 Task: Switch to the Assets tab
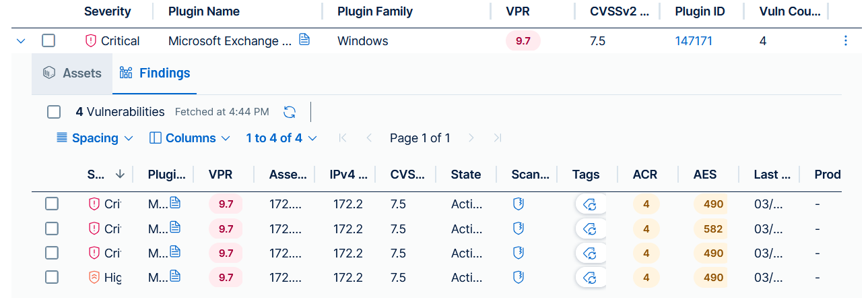coord(72,73)
